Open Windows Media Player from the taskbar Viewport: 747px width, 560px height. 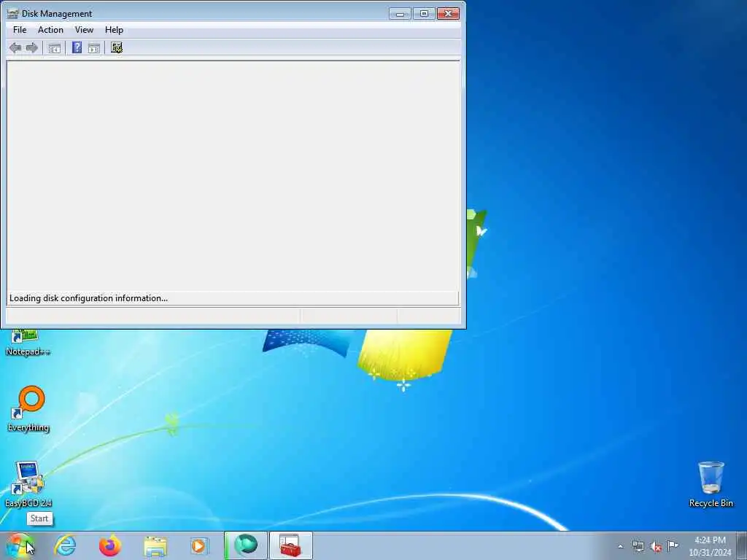(x=199, y=546)
